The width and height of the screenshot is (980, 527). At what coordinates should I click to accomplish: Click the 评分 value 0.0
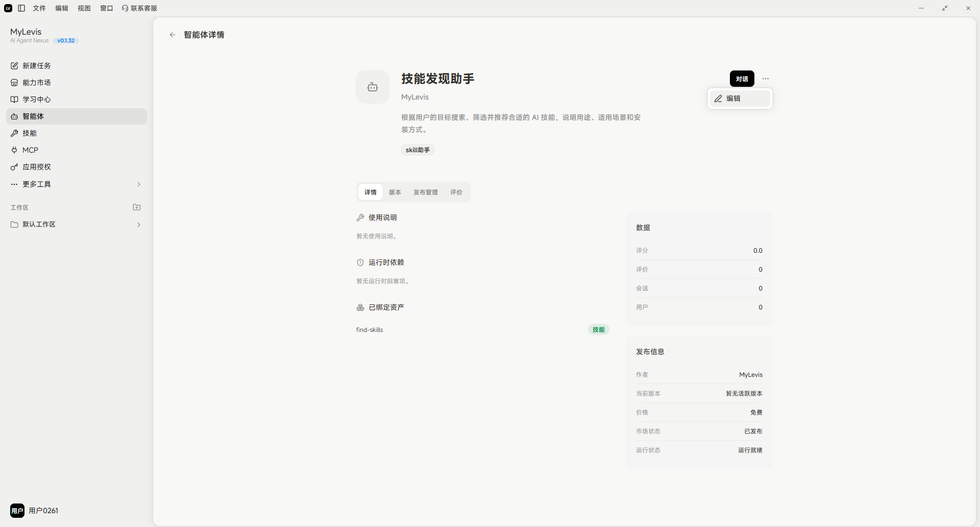[758, 251]
